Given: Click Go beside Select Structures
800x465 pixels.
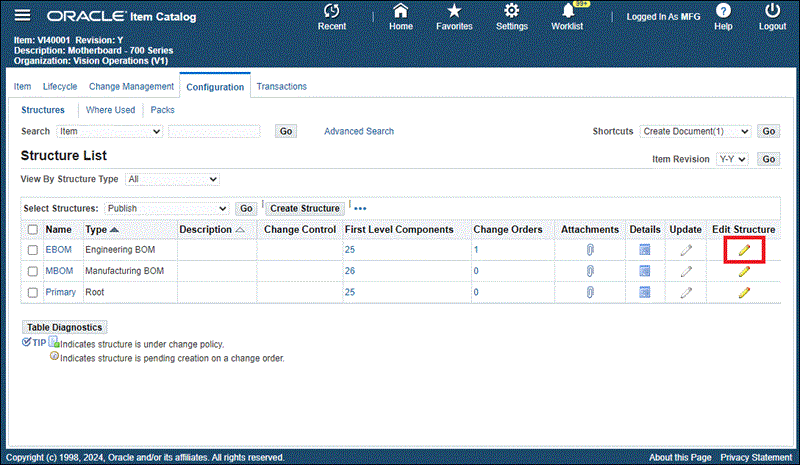Looking at the screenshot, I should (246, 208).
